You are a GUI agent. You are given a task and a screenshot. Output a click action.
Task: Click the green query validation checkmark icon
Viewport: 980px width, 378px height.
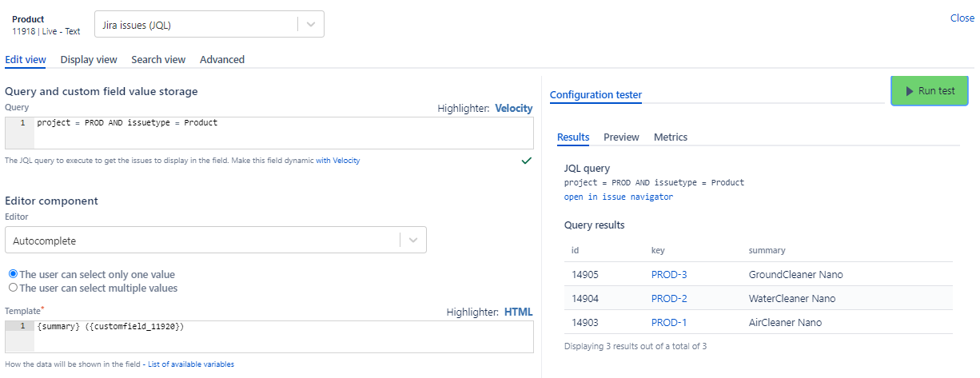tap(526, 161)
